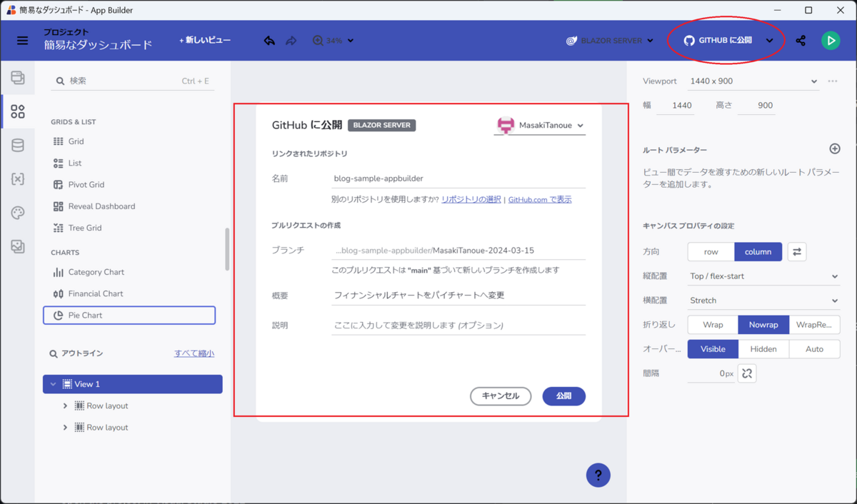857x504 pixels.
Task: Click the zoom magnifier icon
Action: tap(318, 41)
